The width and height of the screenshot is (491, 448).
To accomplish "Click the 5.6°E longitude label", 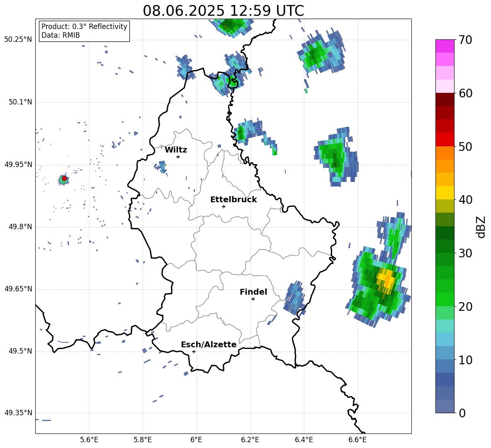I will click(89, 440).
